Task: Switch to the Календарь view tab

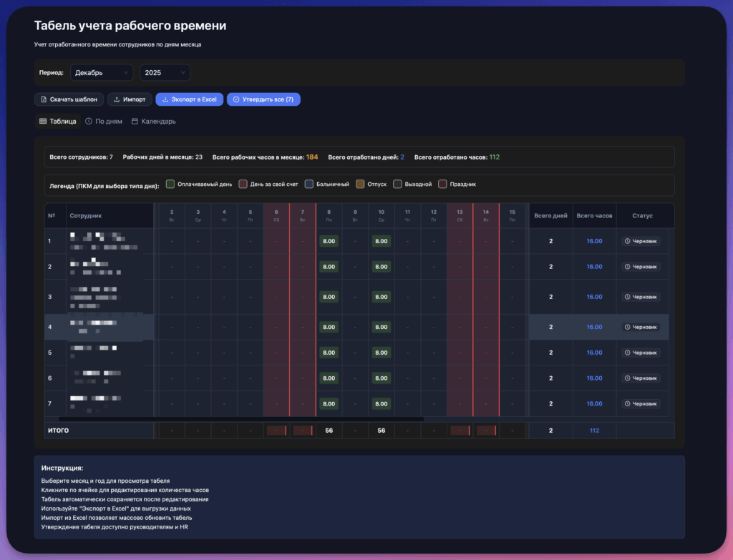Action: click(154, 122)
